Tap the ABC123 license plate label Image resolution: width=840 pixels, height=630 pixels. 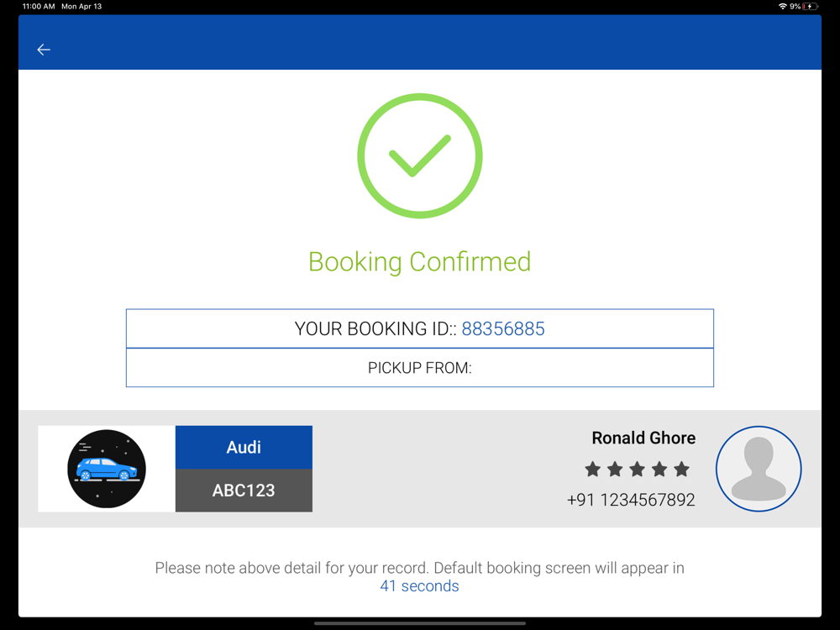[244, 491]
